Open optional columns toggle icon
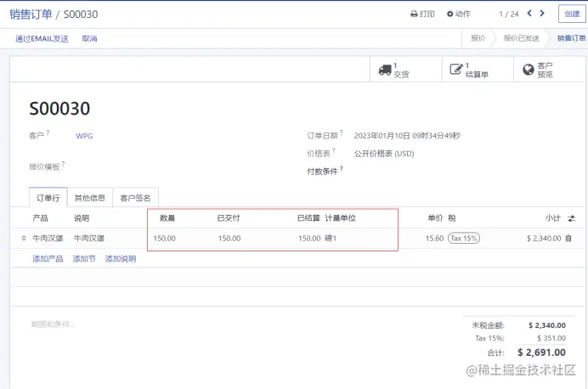The height and width of the screenshot is (389, 588). coord(572,218)
